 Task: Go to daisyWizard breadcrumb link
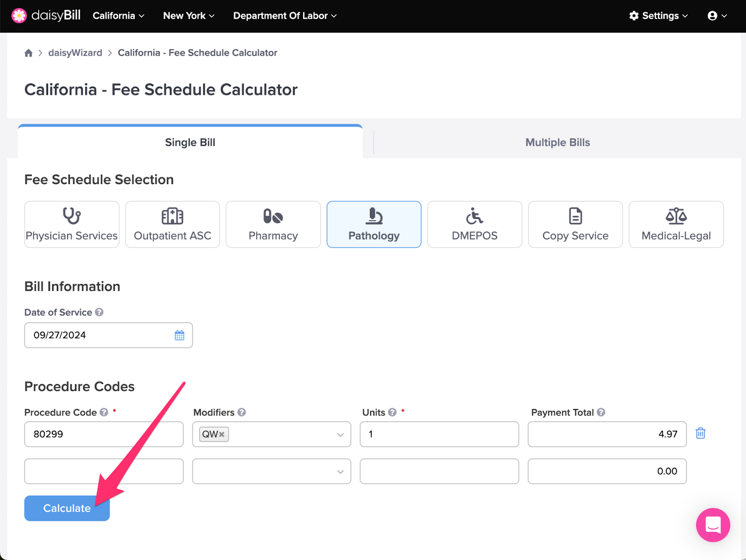pyautogui.click(x=75, y=53)
